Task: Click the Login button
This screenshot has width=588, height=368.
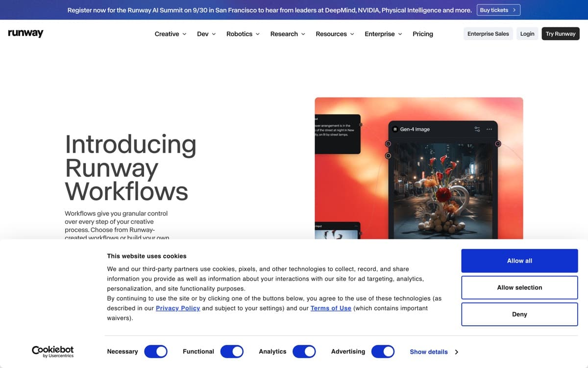Action: pos(527,34)
